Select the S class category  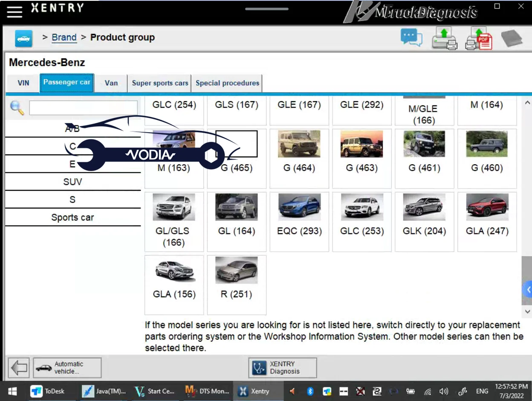pyautogui.click(x=72, y=200)
